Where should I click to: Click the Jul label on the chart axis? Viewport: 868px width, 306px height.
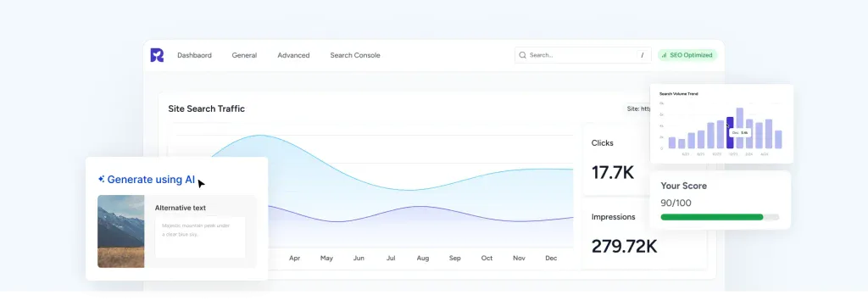(x=391, y=259)
